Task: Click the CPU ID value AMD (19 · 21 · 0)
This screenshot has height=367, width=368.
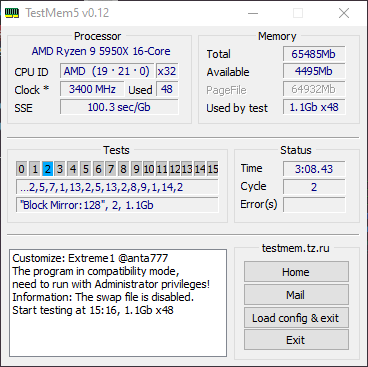Action: (x=107, y=71)
